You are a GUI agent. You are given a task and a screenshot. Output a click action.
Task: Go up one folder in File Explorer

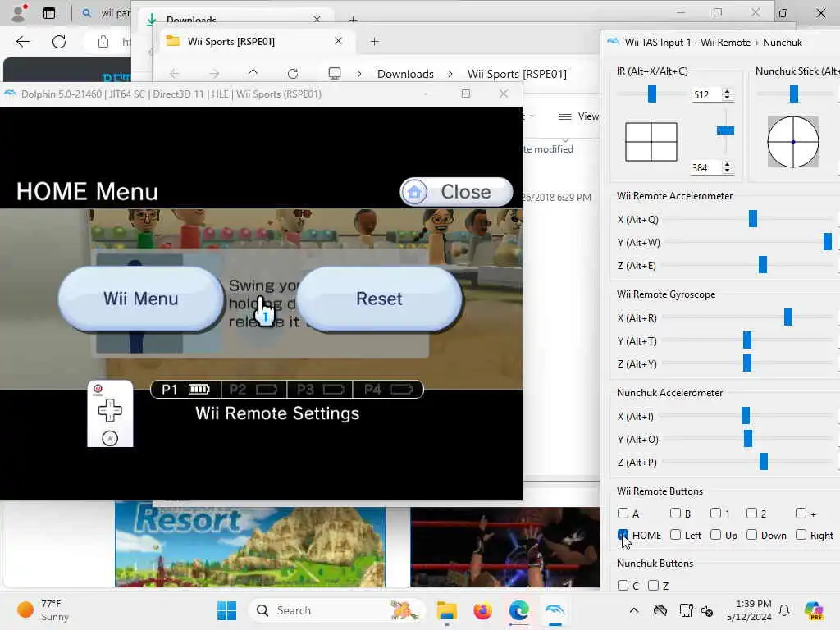click(253, 73)
